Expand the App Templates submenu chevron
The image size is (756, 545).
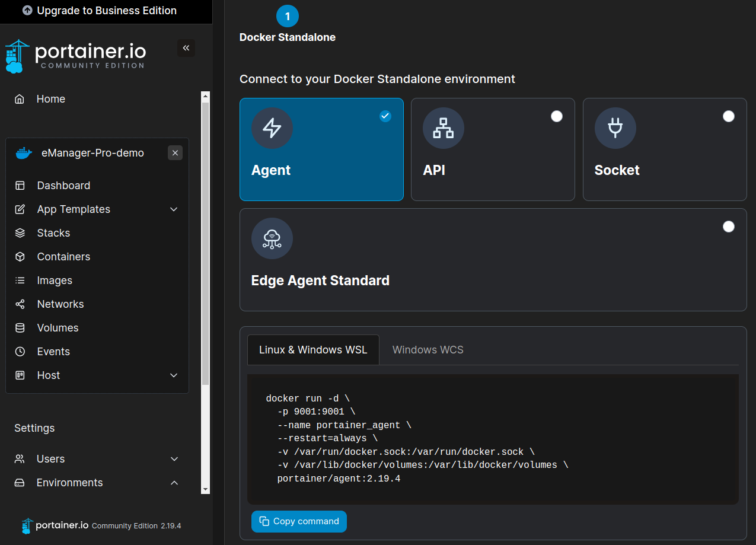[174, 209]
